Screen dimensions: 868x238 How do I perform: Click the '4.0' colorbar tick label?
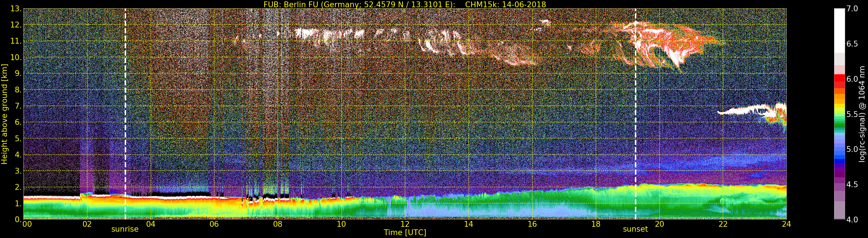click(x=852, y=220)
